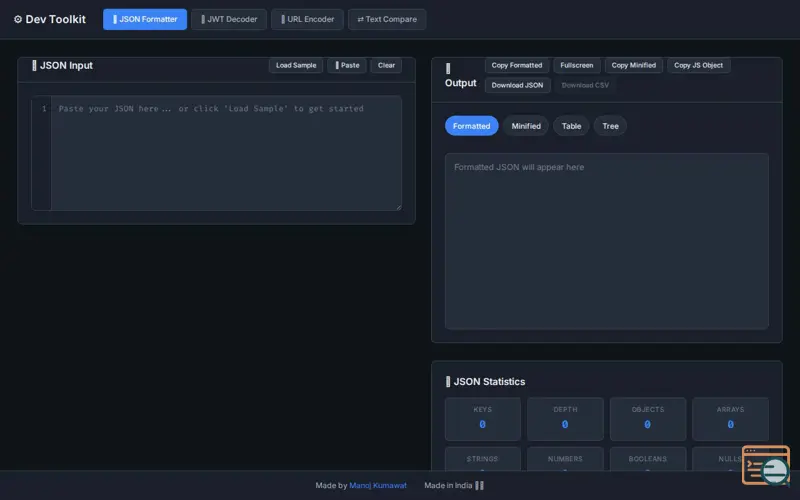Select the Formatted output view
Image resolution: width=800 pixels, height=500 pixels.
(471, 126)
